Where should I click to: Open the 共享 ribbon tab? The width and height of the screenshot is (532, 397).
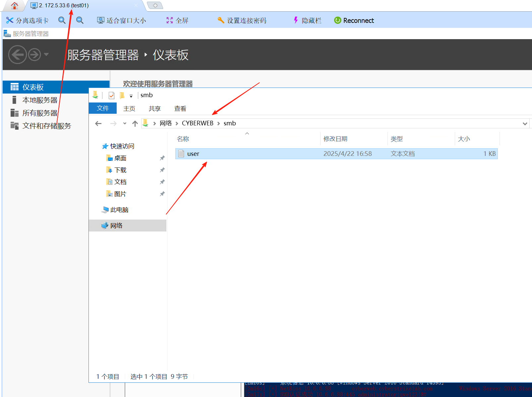155,108
